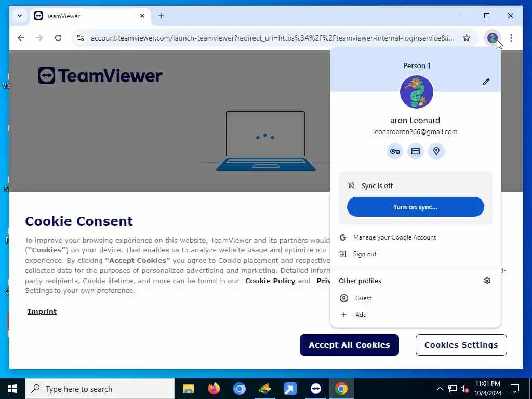The width and height of the screenshot is (532, 399).
Task: Edit profile name with pencil icon
Action: click(x=486, y=82)
